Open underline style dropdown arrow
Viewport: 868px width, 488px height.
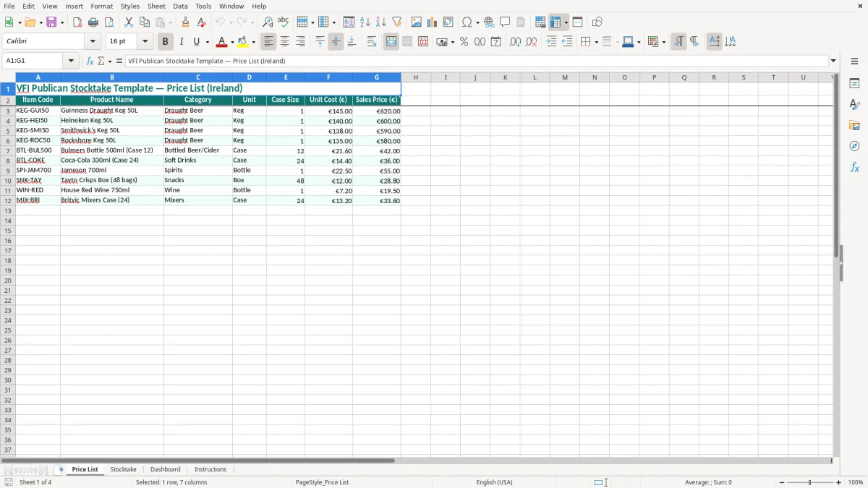pyautogui.click(x=207, y=42)
